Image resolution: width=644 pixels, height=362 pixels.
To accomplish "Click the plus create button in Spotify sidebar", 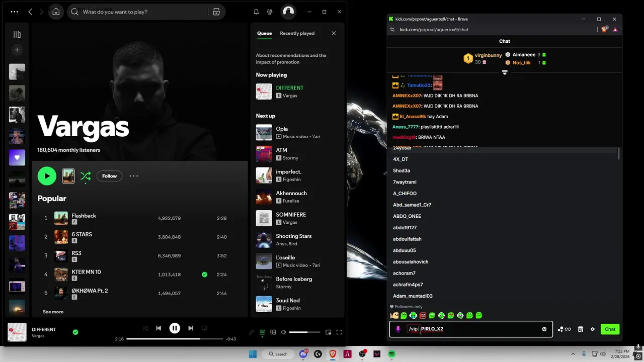I will coord(17,50).
